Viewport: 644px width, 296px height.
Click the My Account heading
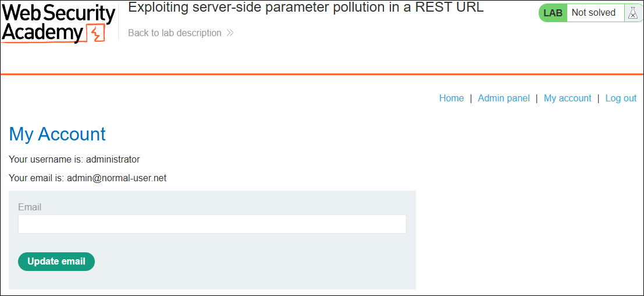pyautogui.click(x=57, y=134)
